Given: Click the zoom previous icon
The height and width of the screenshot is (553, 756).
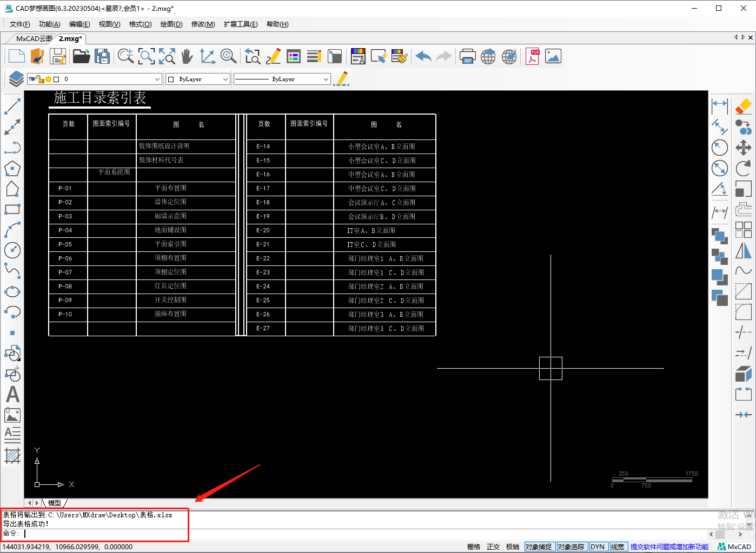Looking at the screenshot, I should 252,56.
